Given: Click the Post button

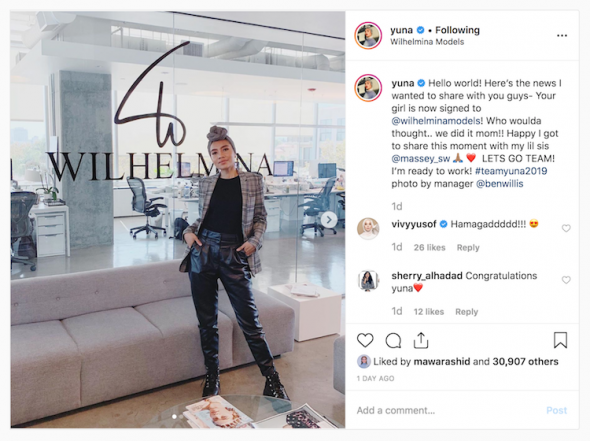Looking at the screenshot, I should (x=557, y=410).
